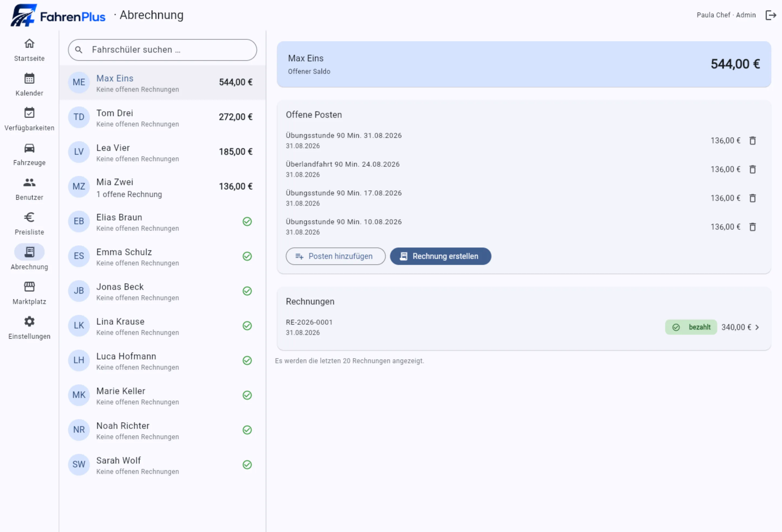Viewport: 782px width, 532px height.
Task: Delete Übungsstunde 10.08.2026 open item
Action: pos(753,227)
